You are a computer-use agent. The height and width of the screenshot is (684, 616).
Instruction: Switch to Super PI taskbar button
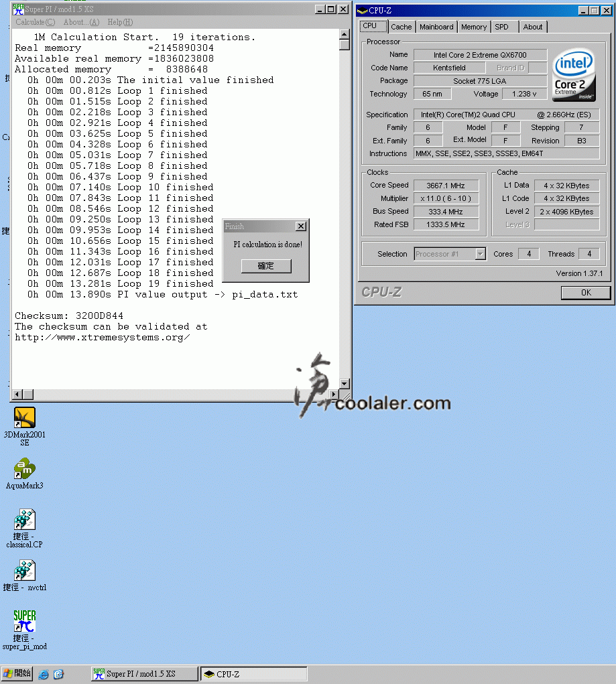(145, 674)
